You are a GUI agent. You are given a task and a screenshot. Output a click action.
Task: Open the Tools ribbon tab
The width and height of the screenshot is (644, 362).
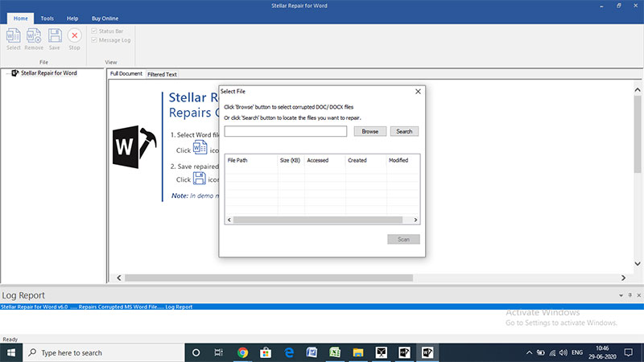[x=47, y=19]
